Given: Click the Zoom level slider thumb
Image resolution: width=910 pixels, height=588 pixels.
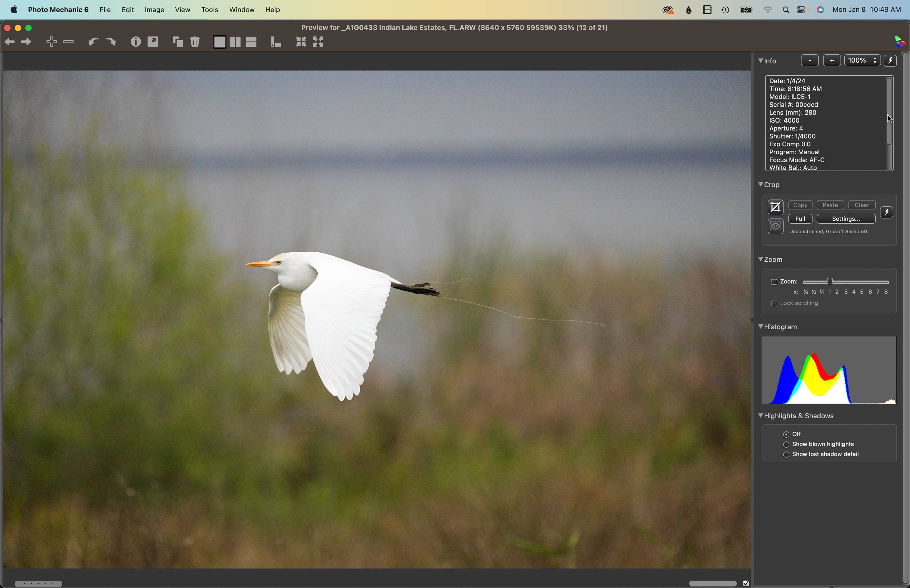Looking at the screenshot, I should (x=830, y=282).
